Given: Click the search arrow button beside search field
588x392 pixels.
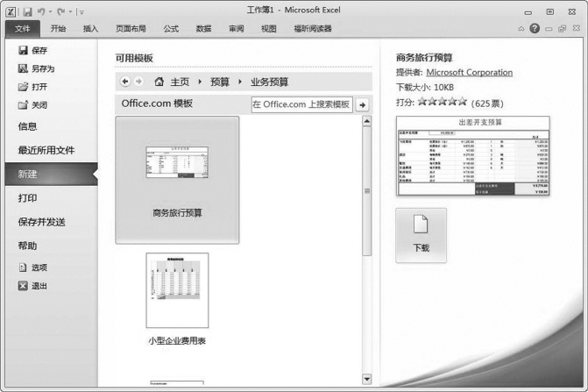Looking at the screenshot, I should pos(362,104).
